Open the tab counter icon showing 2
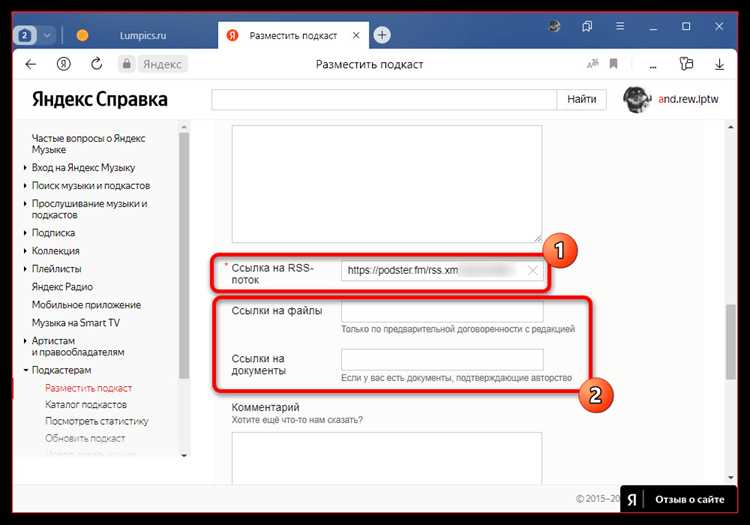Screen dimensions: 750x525 (x=25, y=35)
